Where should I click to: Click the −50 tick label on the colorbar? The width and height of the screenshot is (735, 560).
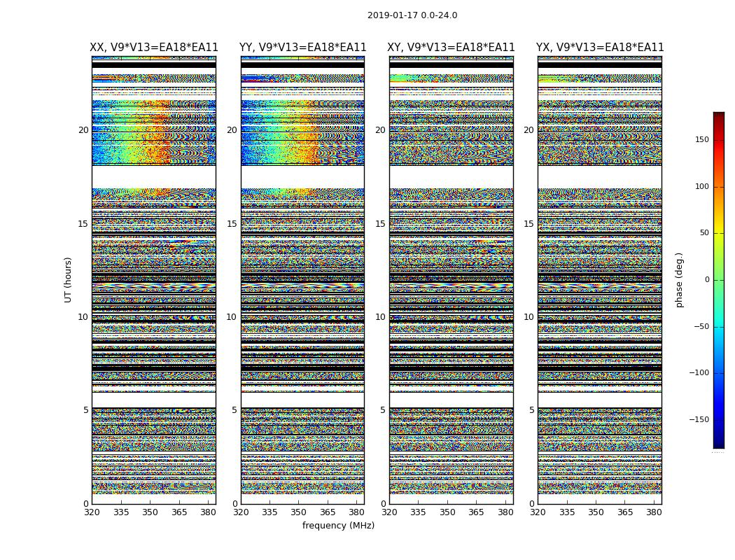[x=701, y=327]
